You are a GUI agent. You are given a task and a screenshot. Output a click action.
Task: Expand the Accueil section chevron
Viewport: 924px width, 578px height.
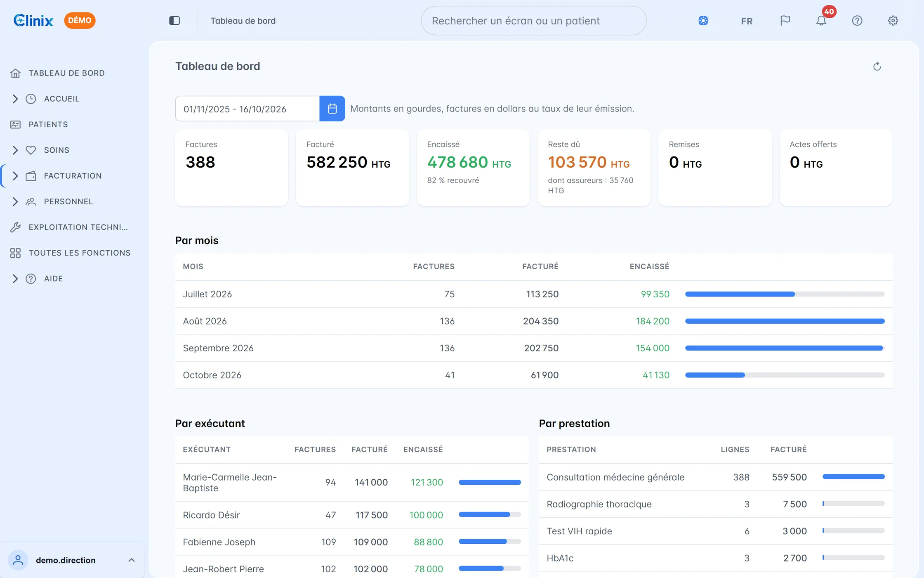click(15, 99)
